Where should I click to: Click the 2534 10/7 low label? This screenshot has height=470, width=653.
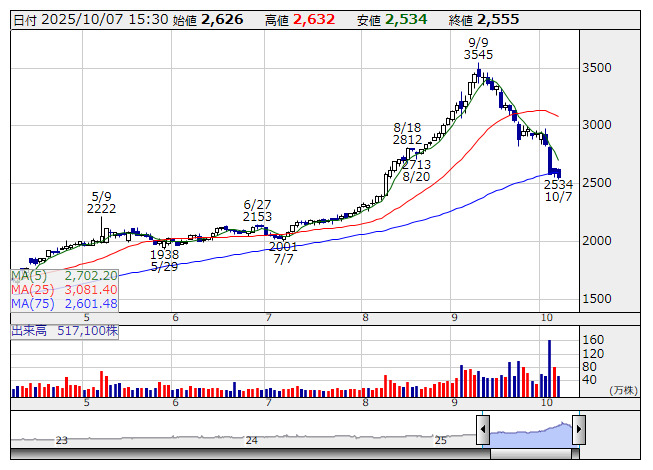[x=558, y=190]
